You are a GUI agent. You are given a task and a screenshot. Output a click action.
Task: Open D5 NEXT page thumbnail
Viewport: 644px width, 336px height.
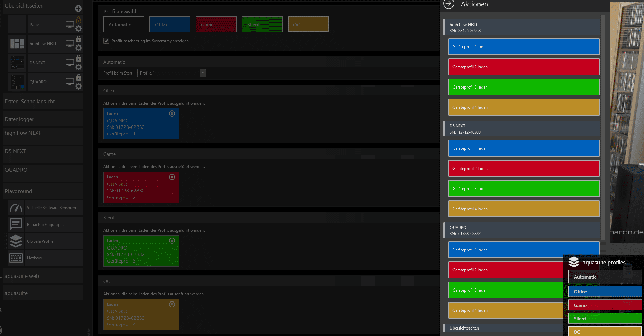point(17,63)
